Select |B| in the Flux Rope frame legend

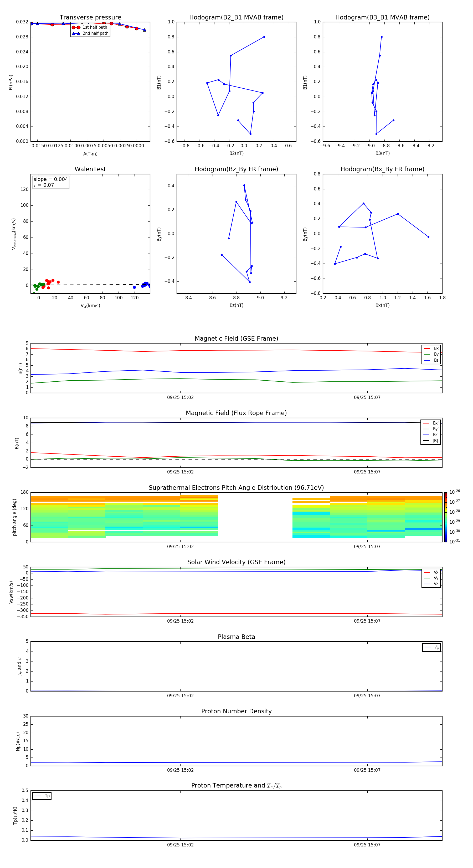click(x=431, y=441)
